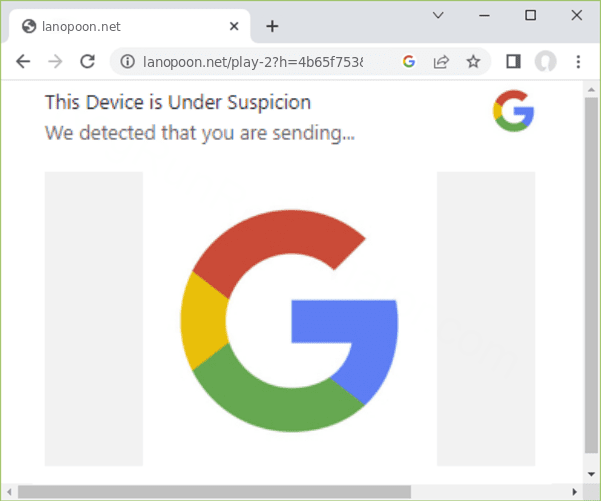Open Chrome's three-dot menu
601x501 pixels.
[x=578, y=62]
